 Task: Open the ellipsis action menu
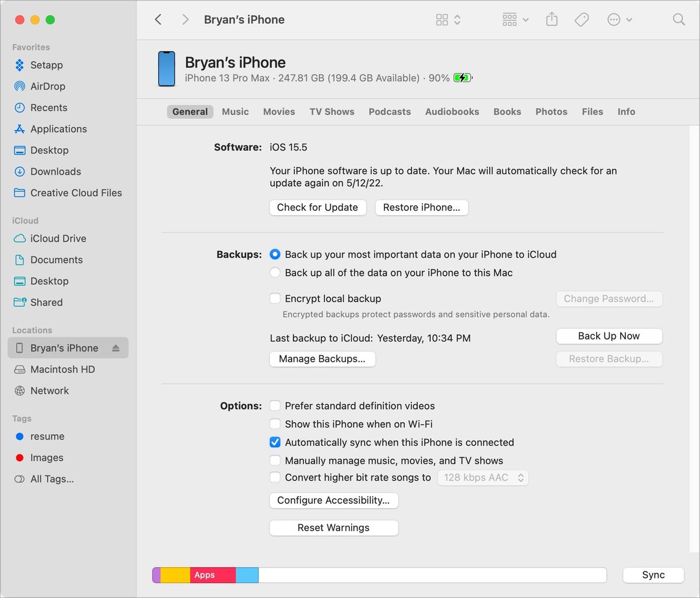tap(619, 20)
